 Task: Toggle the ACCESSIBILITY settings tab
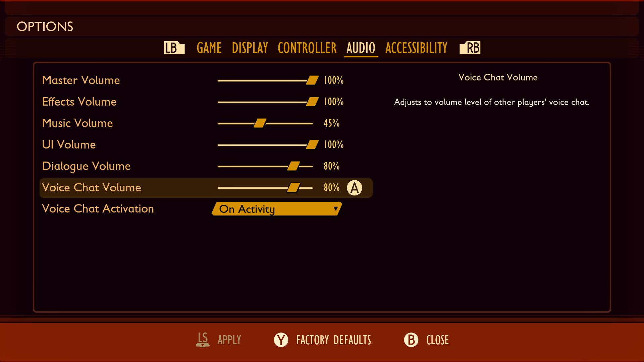coord(417,48)
